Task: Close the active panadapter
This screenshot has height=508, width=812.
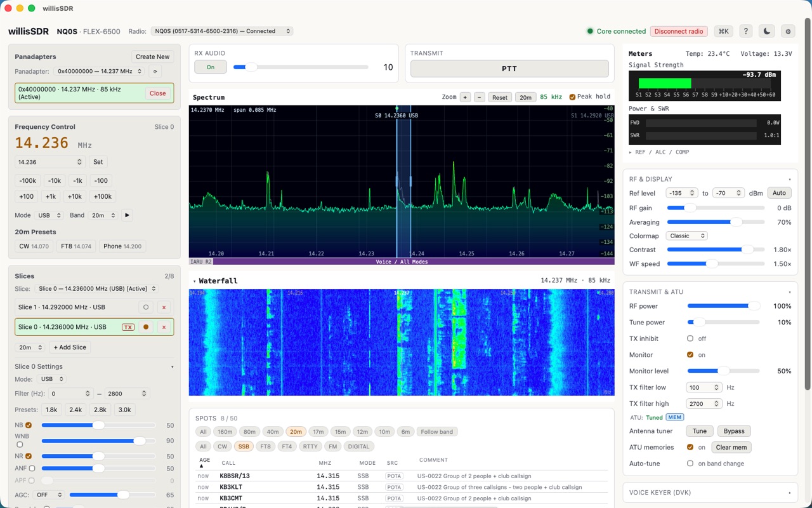Action: click(158, 93)
